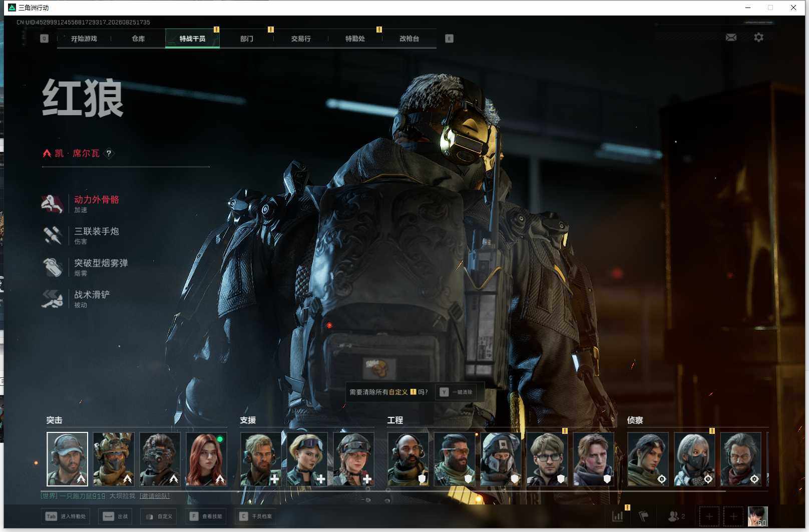Click the 查看技能 button
The image size is (809, 532).
(x=206, y=516)
